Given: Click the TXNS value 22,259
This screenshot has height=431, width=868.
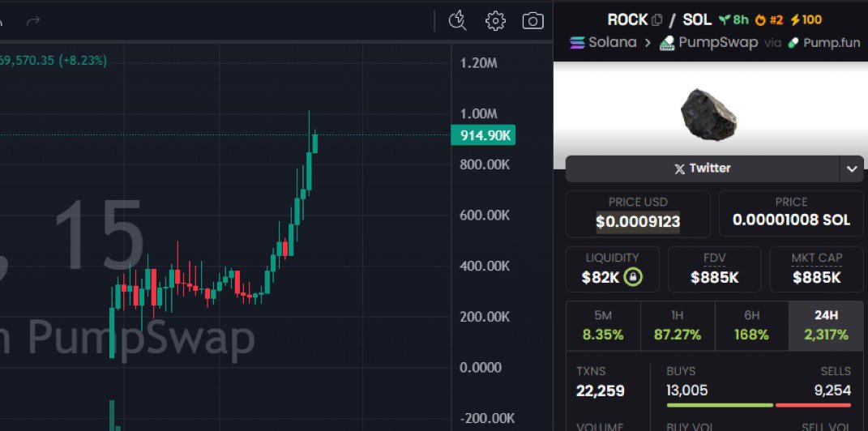Looking at the screenshot, I should coord(600,391).
